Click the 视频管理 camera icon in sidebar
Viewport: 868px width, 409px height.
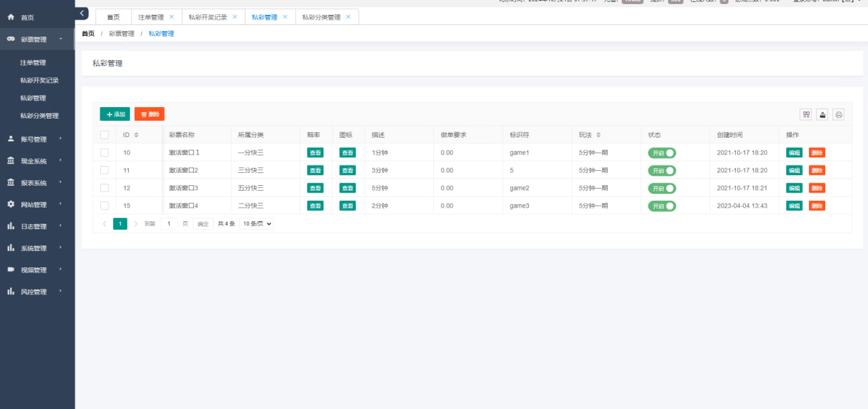pos(11,269)
